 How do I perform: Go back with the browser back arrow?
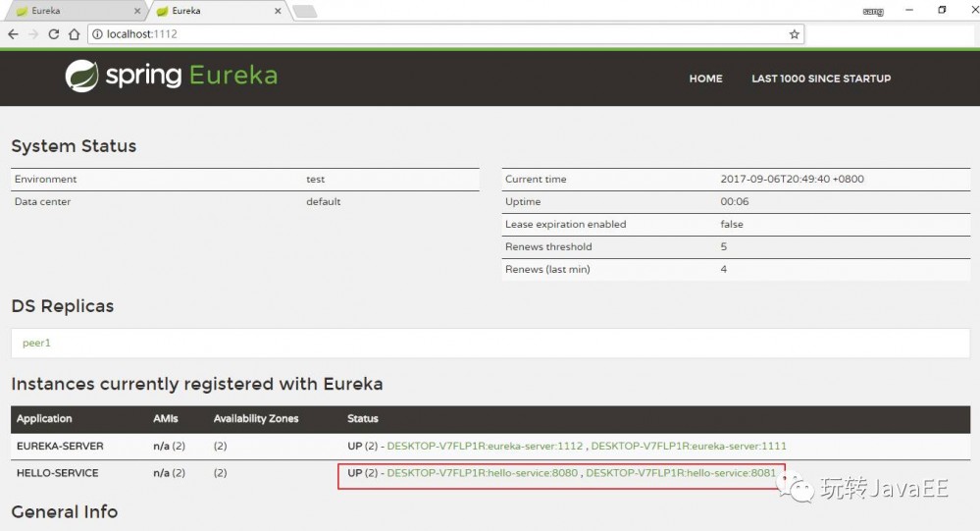pos(13,33)
